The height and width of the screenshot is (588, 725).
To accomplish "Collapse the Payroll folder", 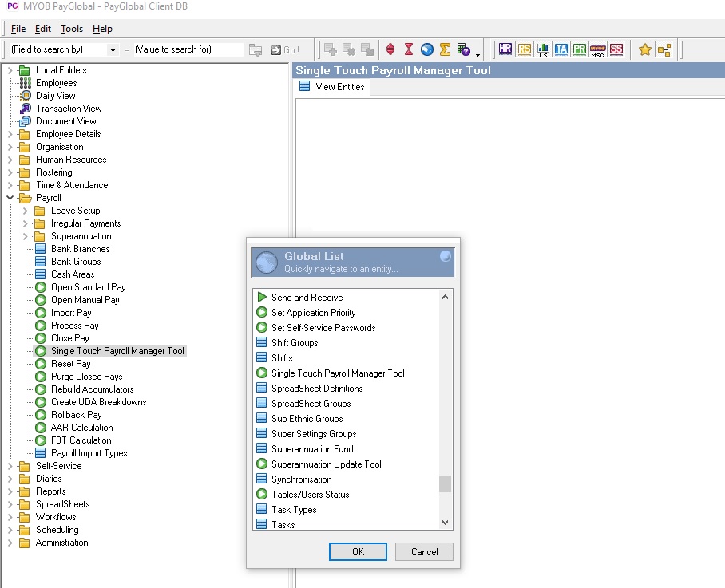I will pyautogui.click(x=10, y=198).
